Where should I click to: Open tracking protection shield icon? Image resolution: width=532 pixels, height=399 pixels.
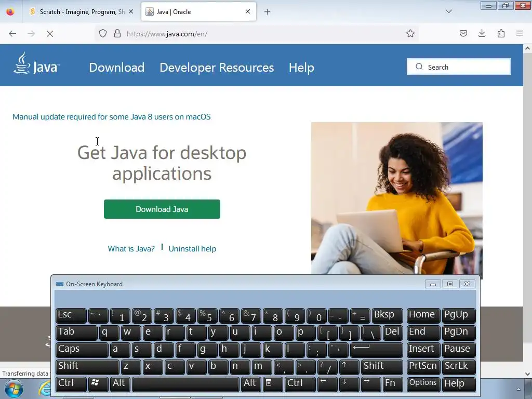(x=103, y=33)
